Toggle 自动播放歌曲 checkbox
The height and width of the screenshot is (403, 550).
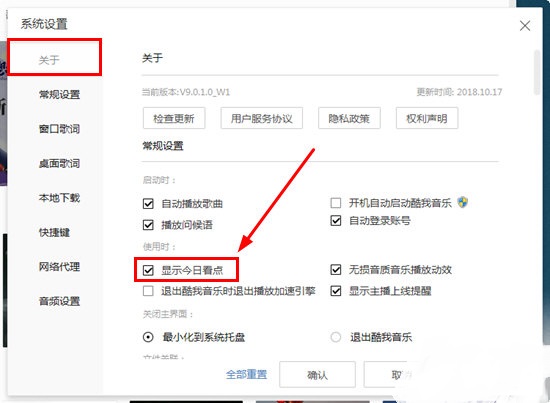pos(148,203)
